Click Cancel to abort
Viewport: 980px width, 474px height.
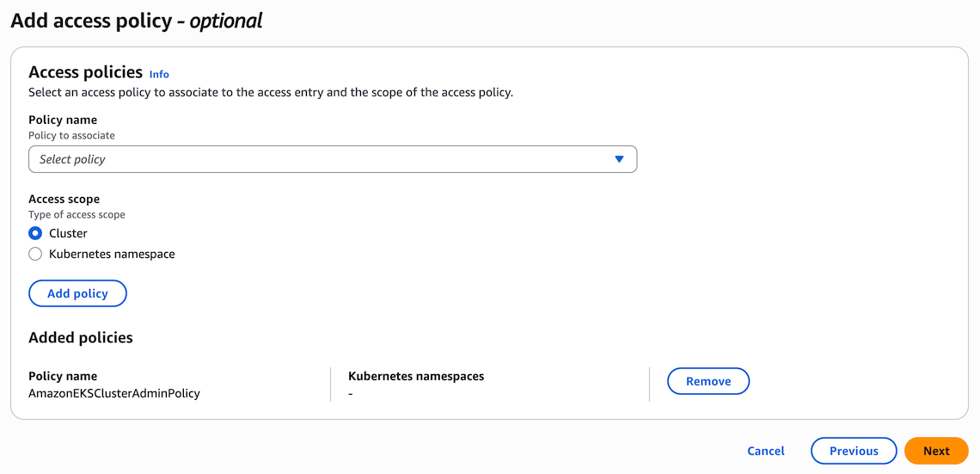click(765, 451)
